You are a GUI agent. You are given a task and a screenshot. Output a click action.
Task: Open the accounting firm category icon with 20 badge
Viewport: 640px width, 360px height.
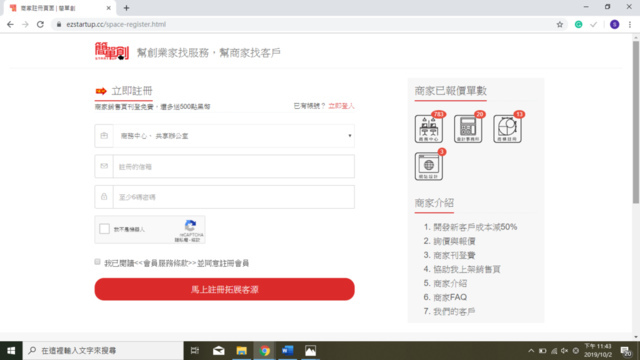pos(468,129)
